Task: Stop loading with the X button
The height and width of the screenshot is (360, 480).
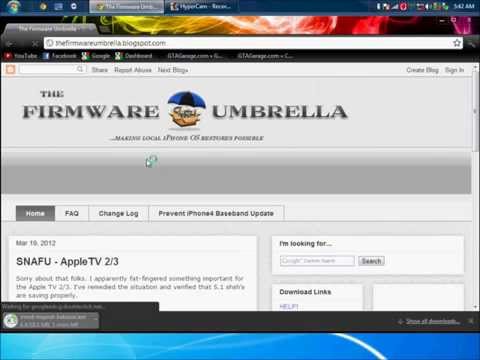Action: [35, 43]
